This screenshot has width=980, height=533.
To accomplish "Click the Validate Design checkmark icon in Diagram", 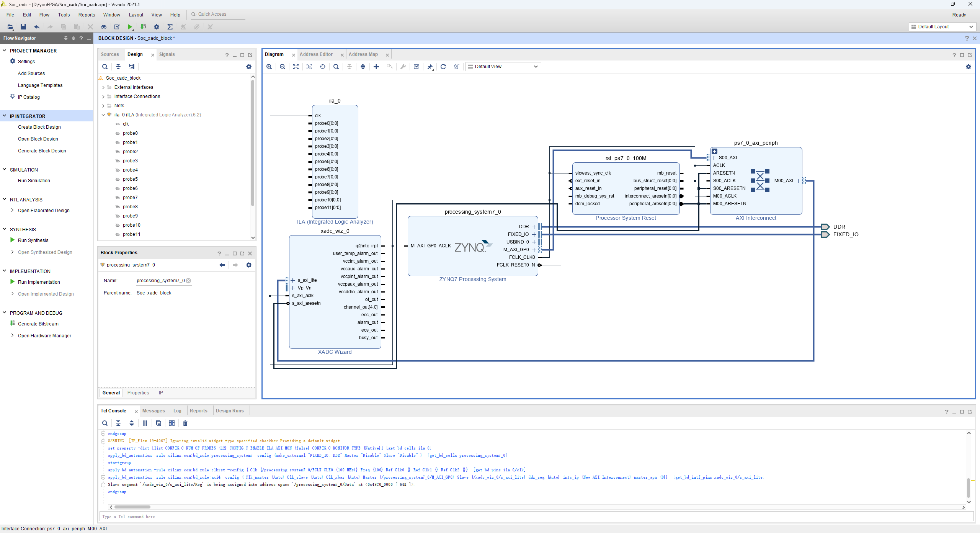I will (416, 67).
